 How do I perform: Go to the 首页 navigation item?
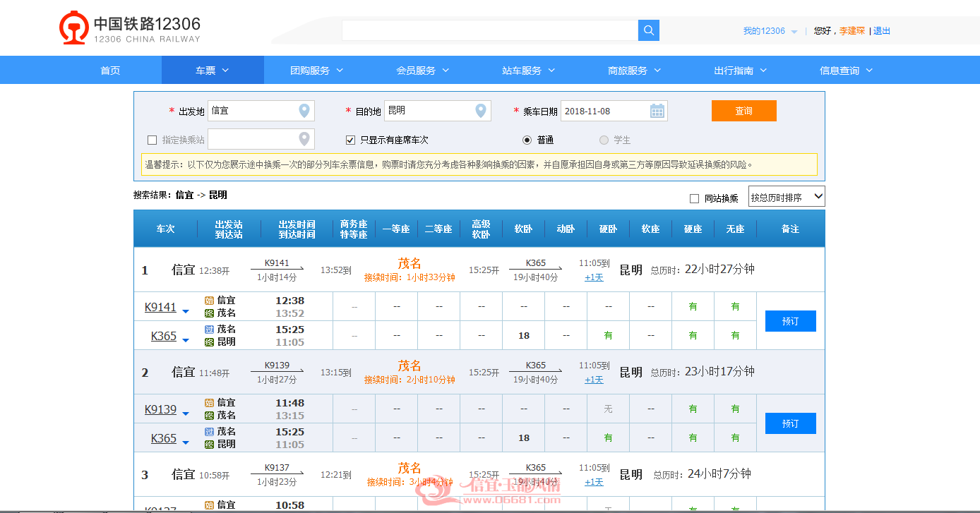click(x=110, y=71)
